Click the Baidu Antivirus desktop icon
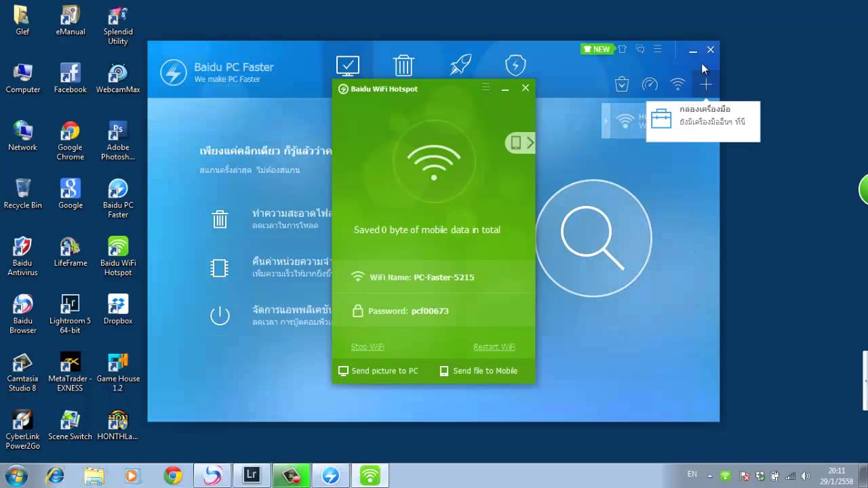 click(x=22, y=256)
